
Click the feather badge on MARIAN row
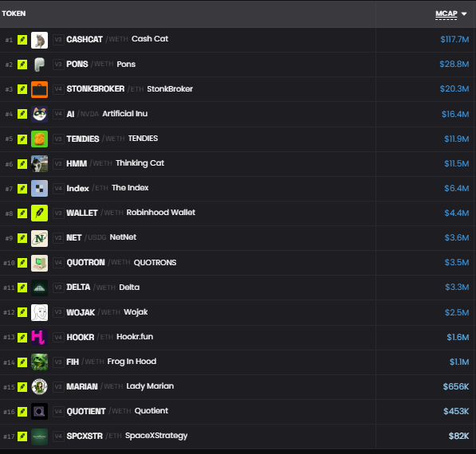(22, 387)
